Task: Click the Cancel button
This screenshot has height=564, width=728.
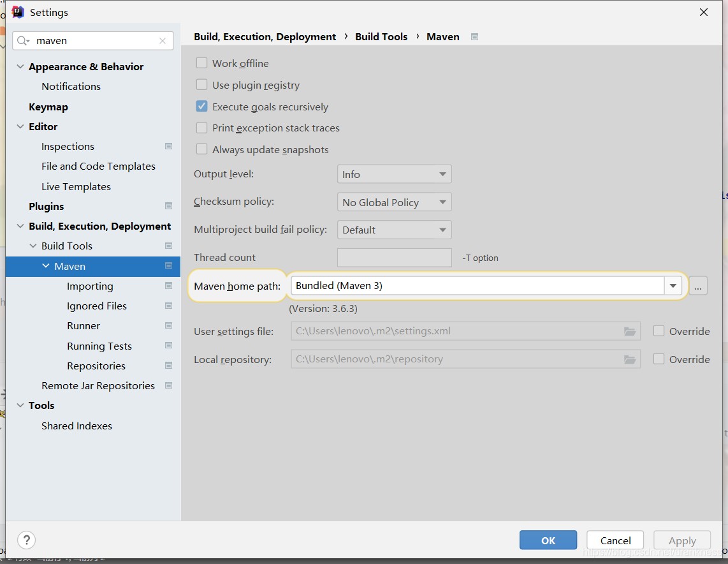Action: tap(615, 540)
